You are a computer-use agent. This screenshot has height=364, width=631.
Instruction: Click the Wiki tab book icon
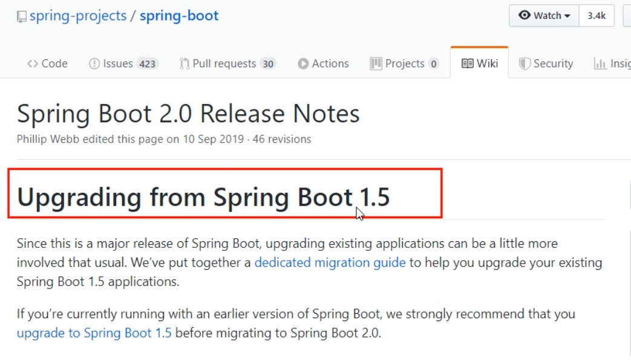click(467, 63)
